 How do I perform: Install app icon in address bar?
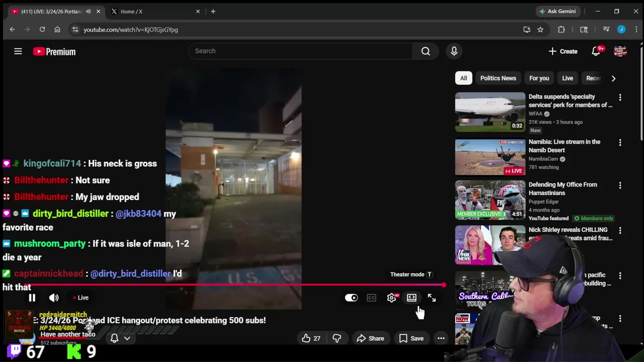tap(527, 30)
